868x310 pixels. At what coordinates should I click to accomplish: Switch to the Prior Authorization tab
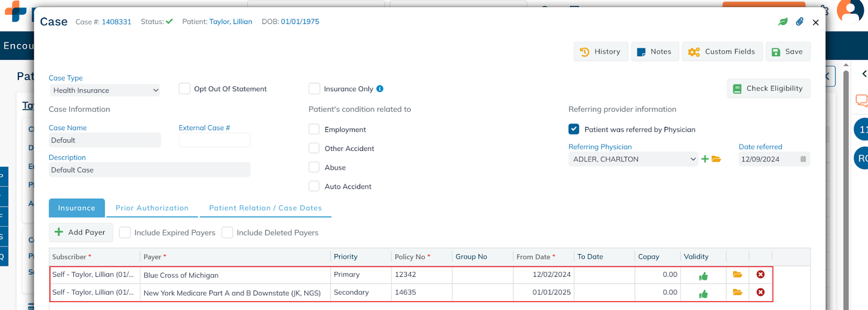point(152,208)
